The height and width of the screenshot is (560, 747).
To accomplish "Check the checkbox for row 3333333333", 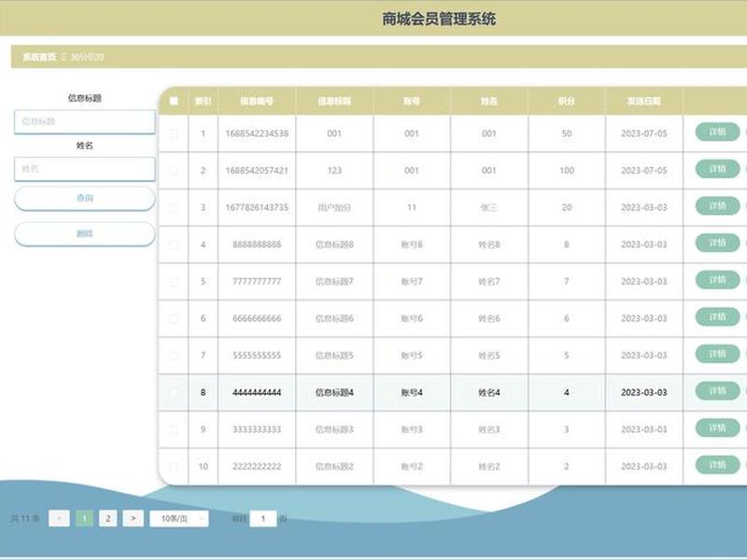I will pyautogui.click(x=174, y=429).
